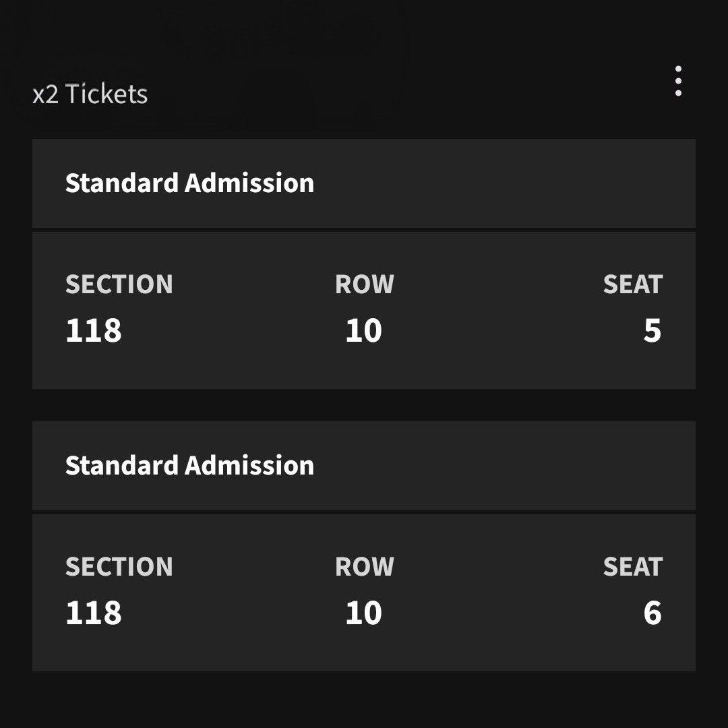Select the first Standard Admission header

point(189,183)
